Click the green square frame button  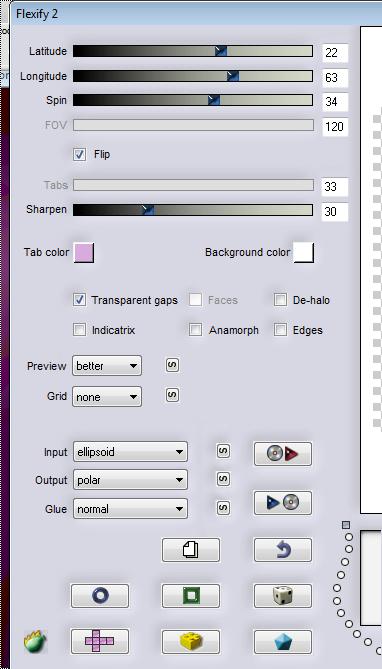191,596
